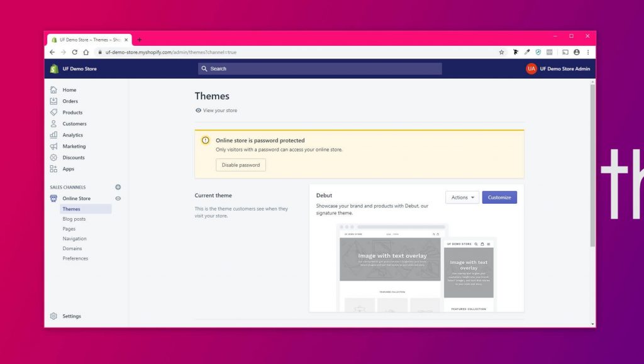The height and width of the screenshot is (364, 644).
Task: Open Chrome profile icon
Action: [577, 52]
